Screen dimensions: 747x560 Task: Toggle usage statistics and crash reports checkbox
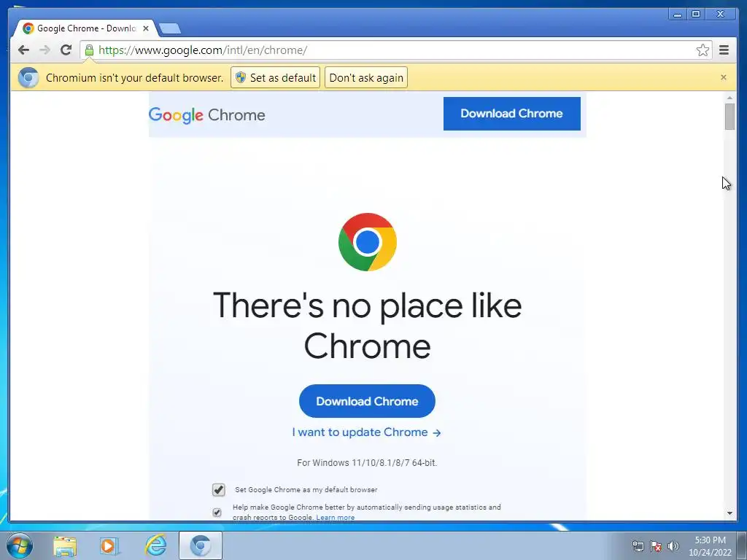point(217,513)
